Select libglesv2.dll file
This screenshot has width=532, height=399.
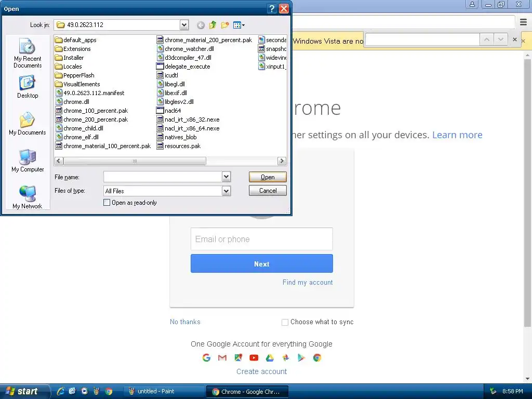coord(175,102)
